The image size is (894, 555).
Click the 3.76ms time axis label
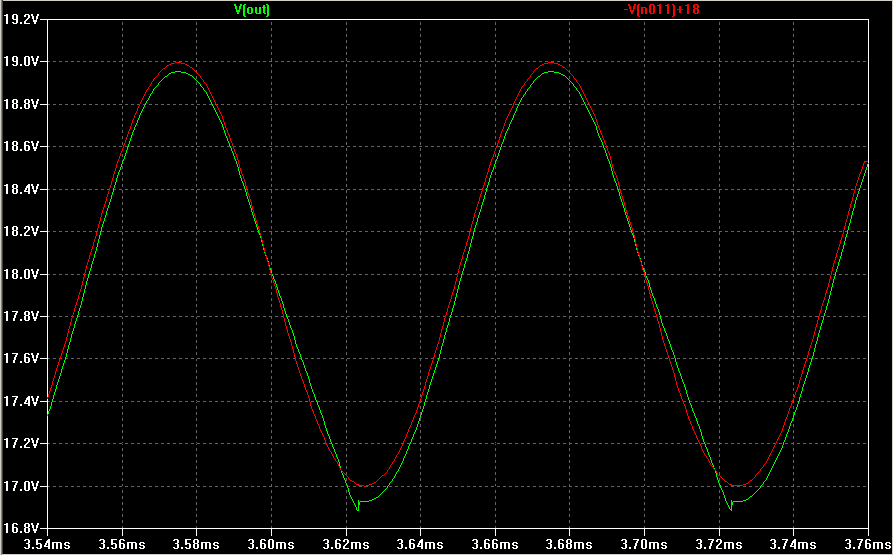(x=868, y=544)
